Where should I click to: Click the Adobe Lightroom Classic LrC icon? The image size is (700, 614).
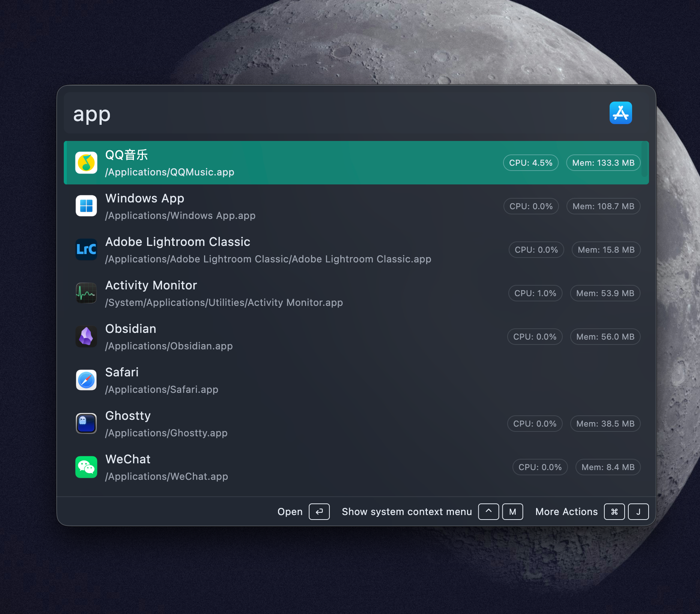pyautogui.click(x=86, y=250)
